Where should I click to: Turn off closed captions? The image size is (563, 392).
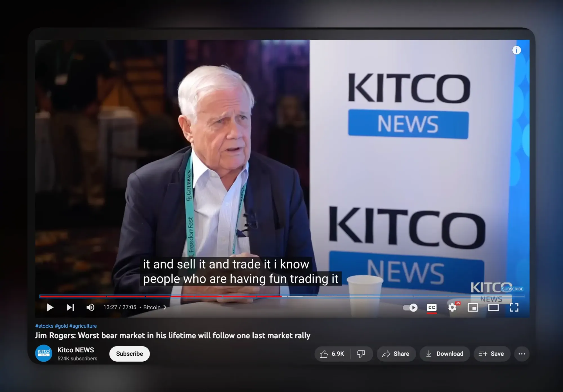432,307
